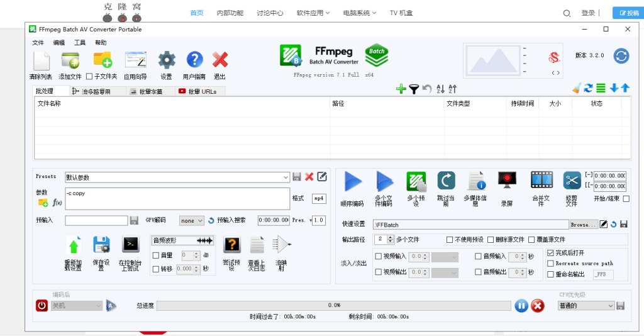Viewport: 644px width, 336px height.
Task: Open the 文件 menu
Action: [38, 43]
